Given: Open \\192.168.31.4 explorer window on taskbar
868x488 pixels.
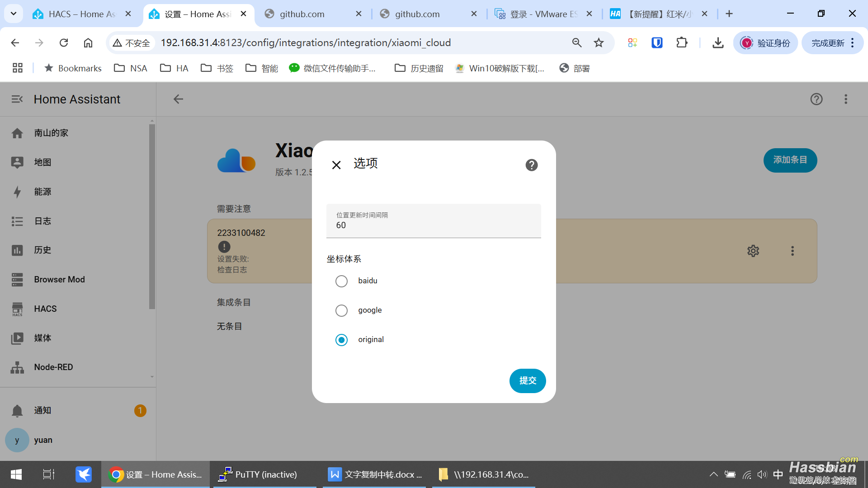Looking at the screenshot, I should [484, 474].
